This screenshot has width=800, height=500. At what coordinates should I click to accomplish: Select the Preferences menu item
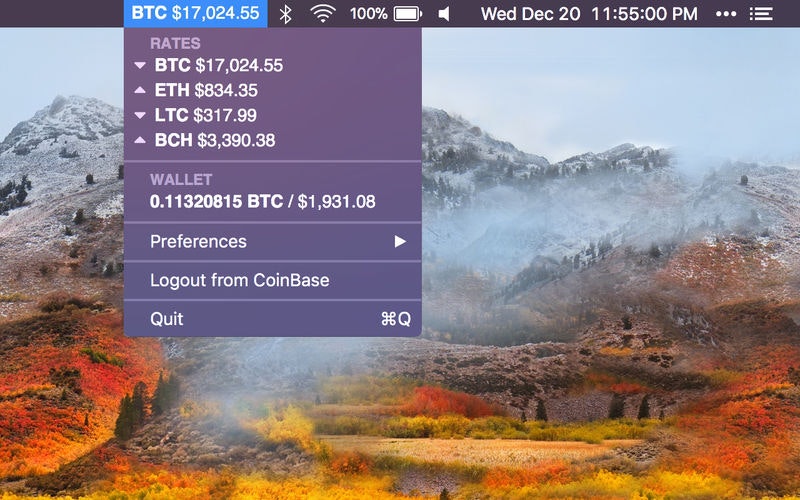click(273, 241)
